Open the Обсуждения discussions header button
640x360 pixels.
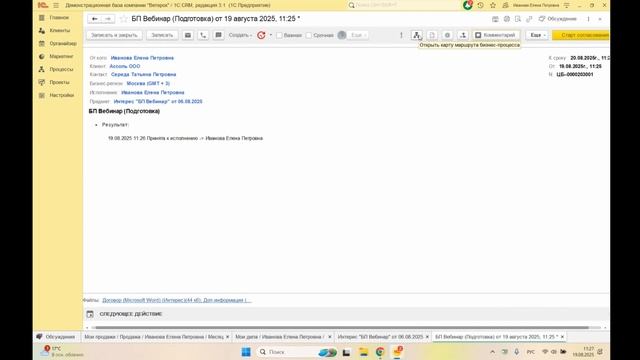(x=558, y=19)
